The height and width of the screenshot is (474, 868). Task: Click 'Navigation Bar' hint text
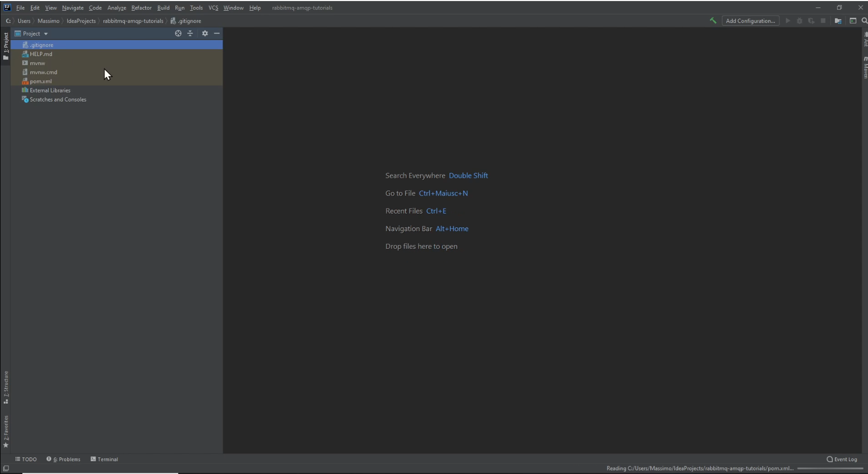pos(409,228)
